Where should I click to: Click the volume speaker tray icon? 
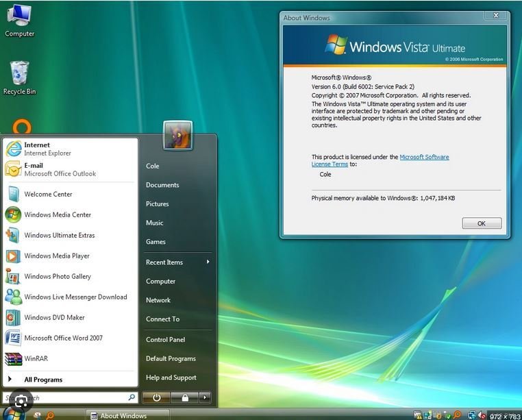coord(482,415)
